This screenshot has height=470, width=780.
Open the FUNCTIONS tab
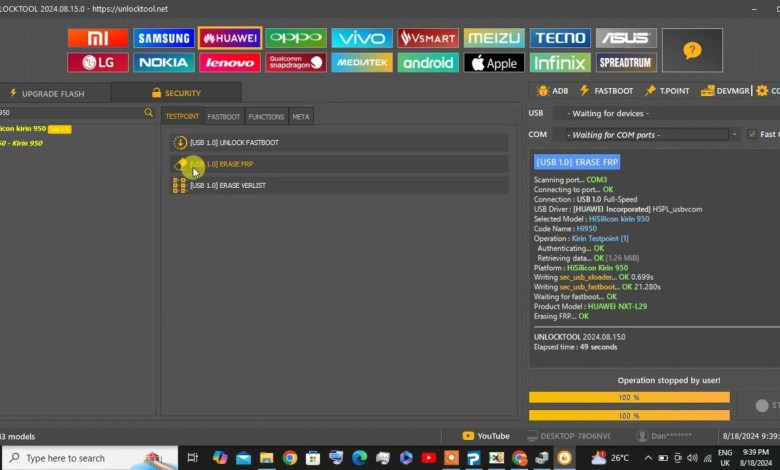pos(266,117)
